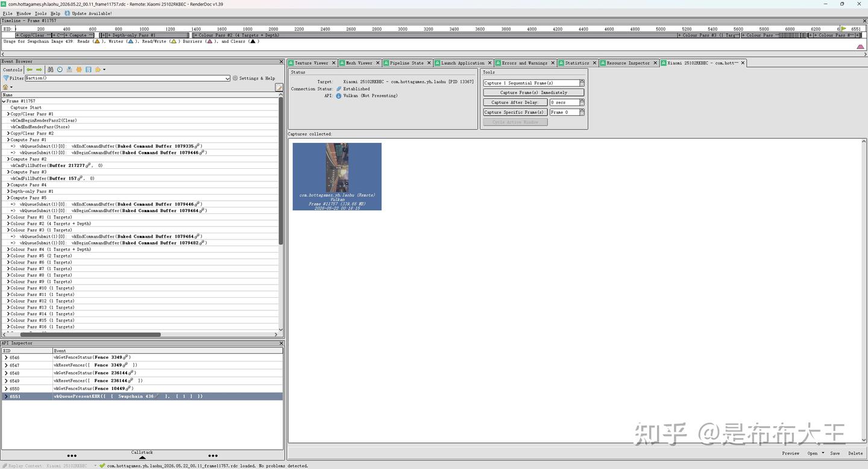Expand API Inspector row 6551
Viewport: 868px width, 469px height.
pyautogui.click(x=6, y=396)
